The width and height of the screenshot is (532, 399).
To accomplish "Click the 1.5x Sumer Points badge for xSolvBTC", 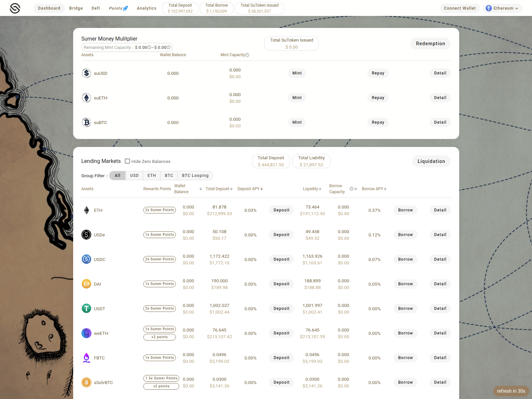I will coord(161,378).
